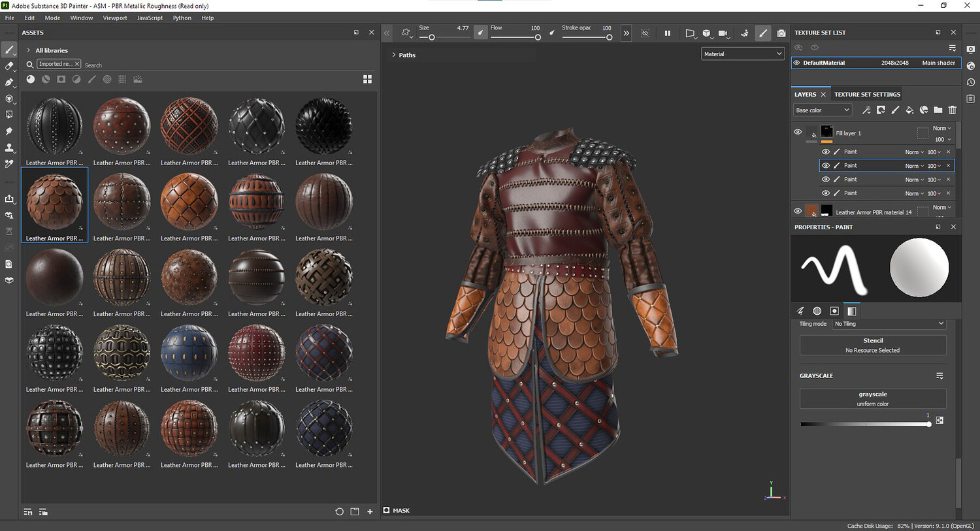Click the grayscale uniform color button
The width and height of the screenshot is (980, 531).
pyautogui.click(x=873, y=398)
